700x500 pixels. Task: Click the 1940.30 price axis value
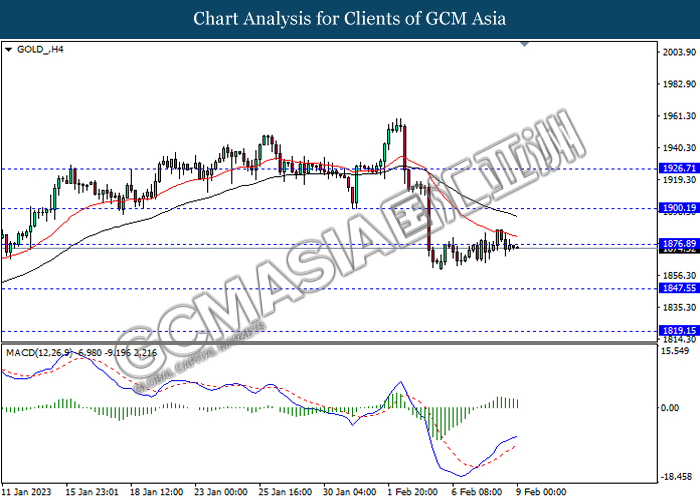point(679,148)
